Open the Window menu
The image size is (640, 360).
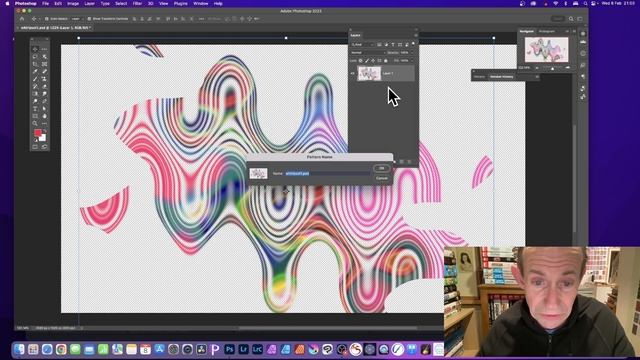click(x=200, y=4)
